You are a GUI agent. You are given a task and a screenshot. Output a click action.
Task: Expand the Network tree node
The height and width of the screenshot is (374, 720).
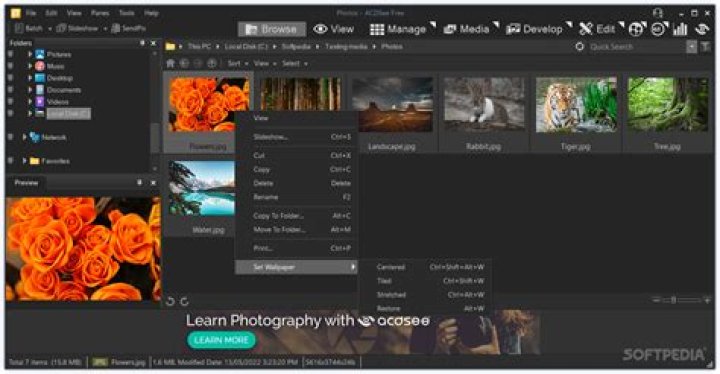coord(24,137)
